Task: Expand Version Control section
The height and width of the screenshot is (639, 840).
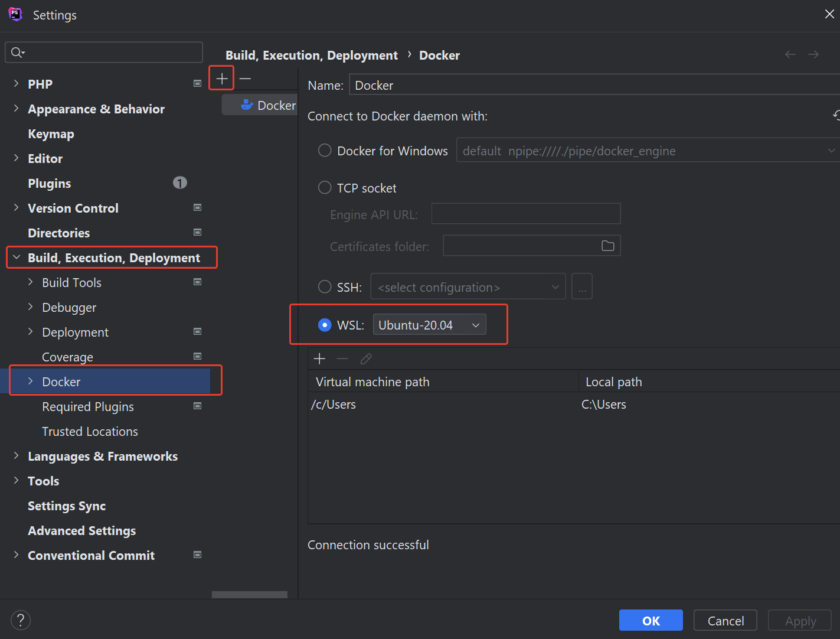Action: pyautogui.click(x=16, y=208)
